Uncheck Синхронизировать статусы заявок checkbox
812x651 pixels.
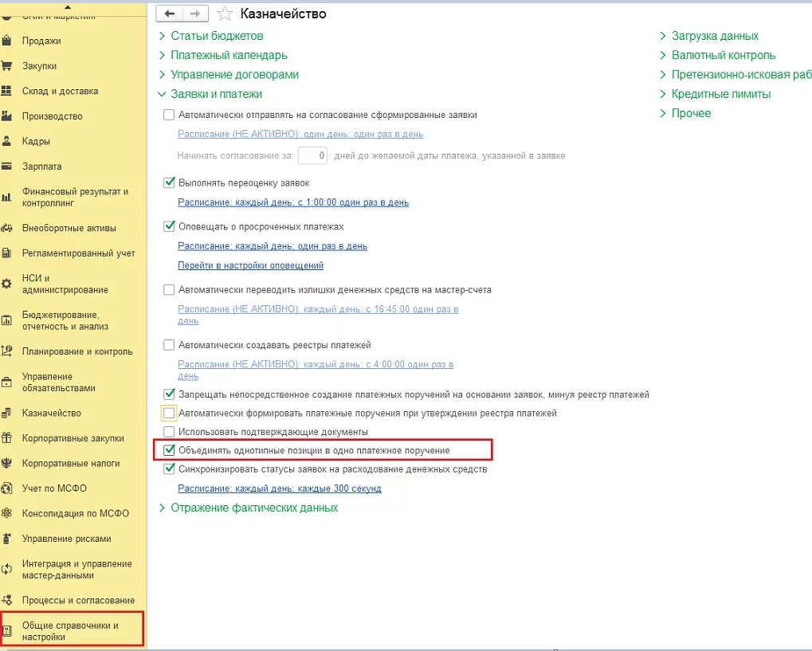click(x=169, y=469)
